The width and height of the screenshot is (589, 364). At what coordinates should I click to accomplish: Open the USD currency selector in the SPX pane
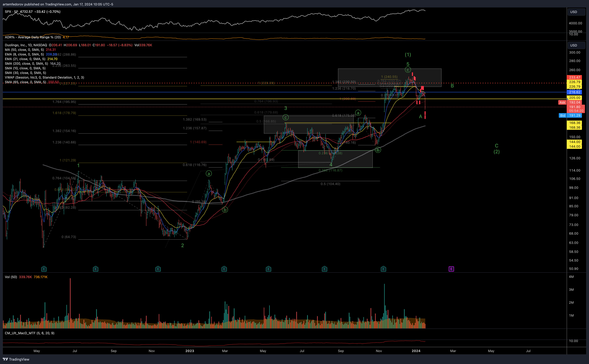(x=576, y=12)
